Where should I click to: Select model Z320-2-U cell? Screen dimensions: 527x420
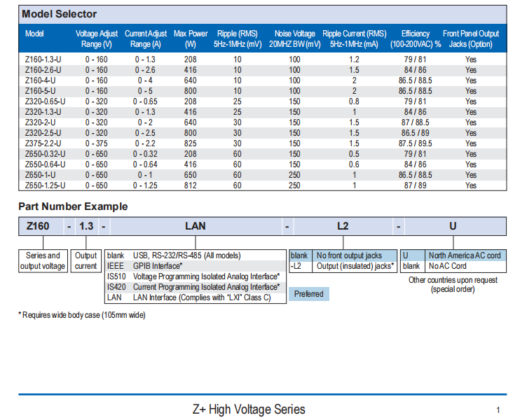pos(41,122)
